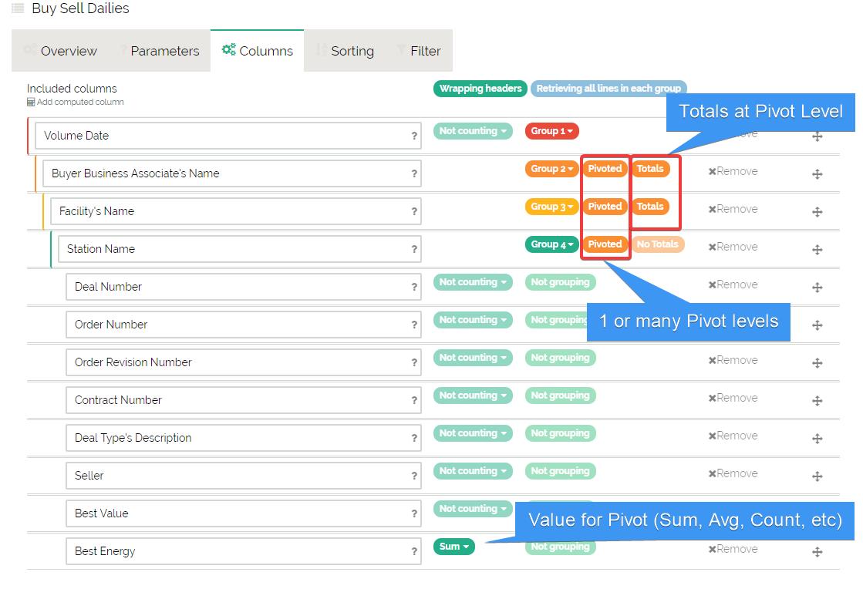Expand Not counting dropdown for Order Number

(472, 320)
